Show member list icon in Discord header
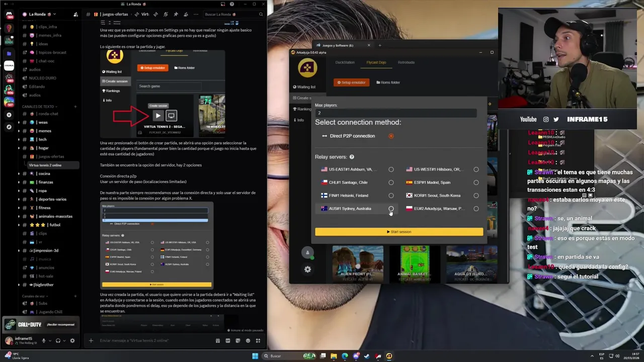Viewport: 644px width, 362px height. [186, 14]
